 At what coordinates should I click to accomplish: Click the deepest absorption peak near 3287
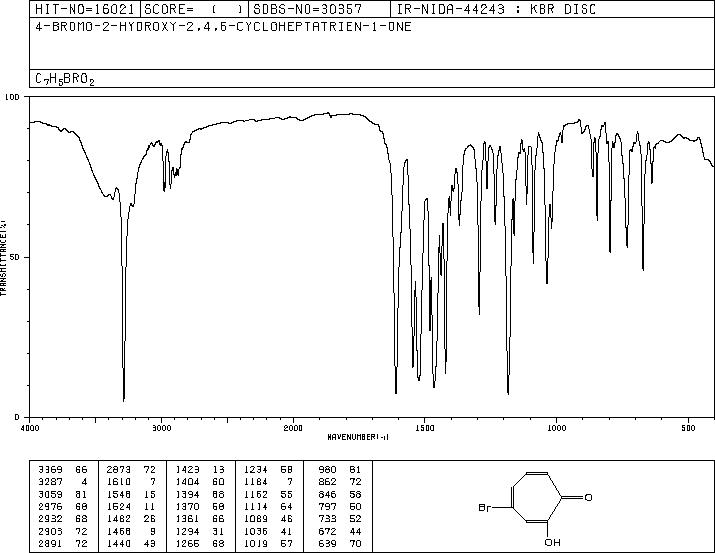[x=124, y=399]
